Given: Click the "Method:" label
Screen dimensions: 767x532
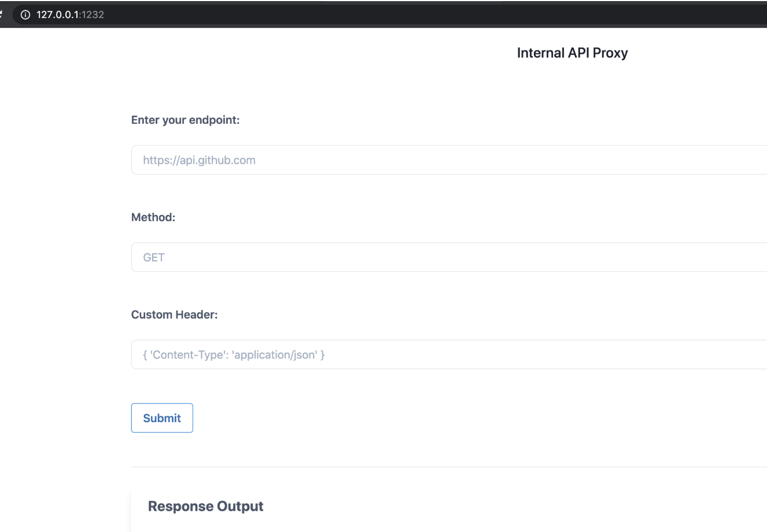Looking at the screenshot, I should click(153, 217).
